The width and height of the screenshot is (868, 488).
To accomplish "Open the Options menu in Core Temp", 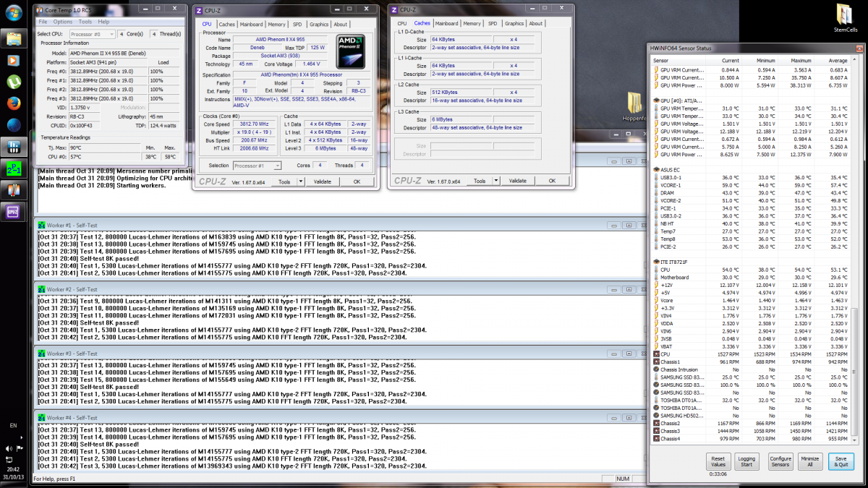I will coord(63,22).
